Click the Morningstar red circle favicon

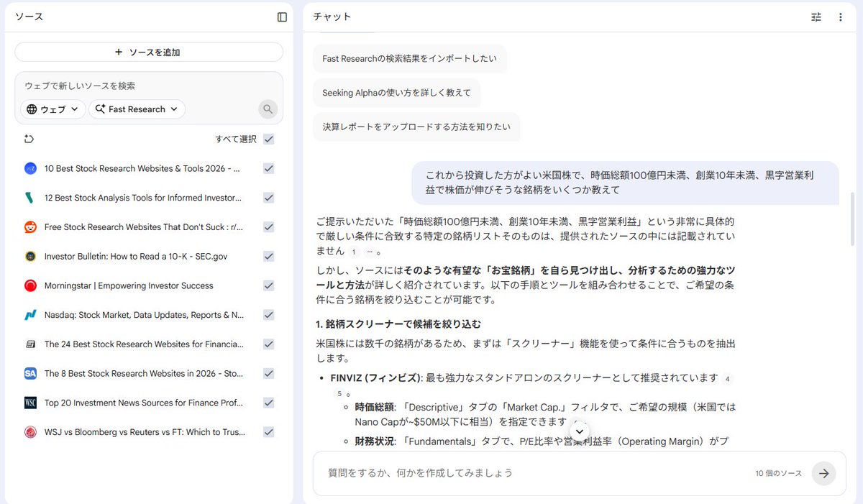click(30, 285)
